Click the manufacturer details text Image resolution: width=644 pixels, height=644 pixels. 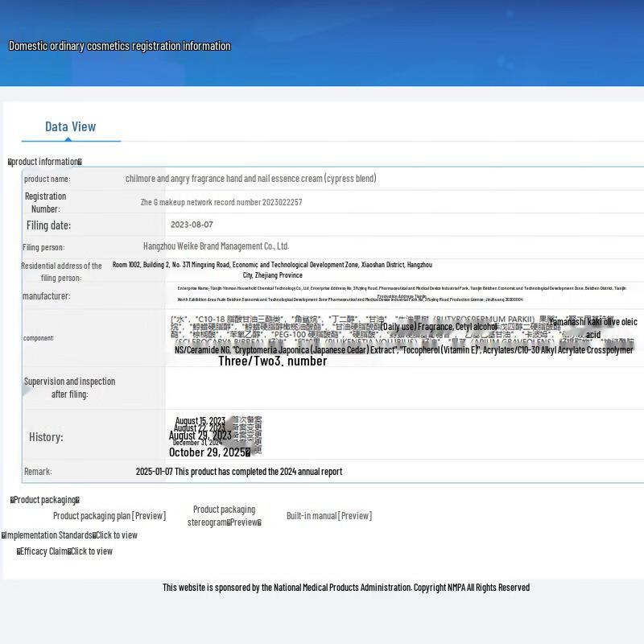[x=401, y=293]
